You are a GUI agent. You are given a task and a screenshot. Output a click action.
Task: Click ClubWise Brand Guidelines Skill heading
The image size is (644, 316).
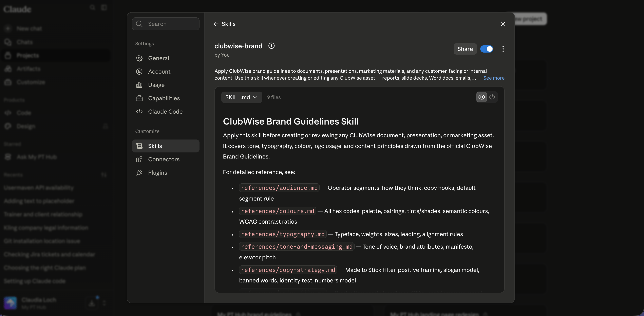290,121
